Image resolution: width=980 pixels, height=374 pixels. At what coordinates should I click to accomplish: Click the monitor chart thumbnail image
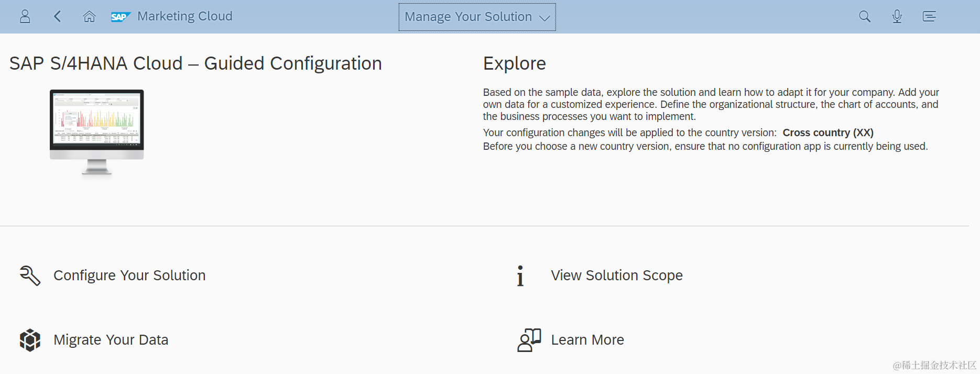click(x=96, y=133)
